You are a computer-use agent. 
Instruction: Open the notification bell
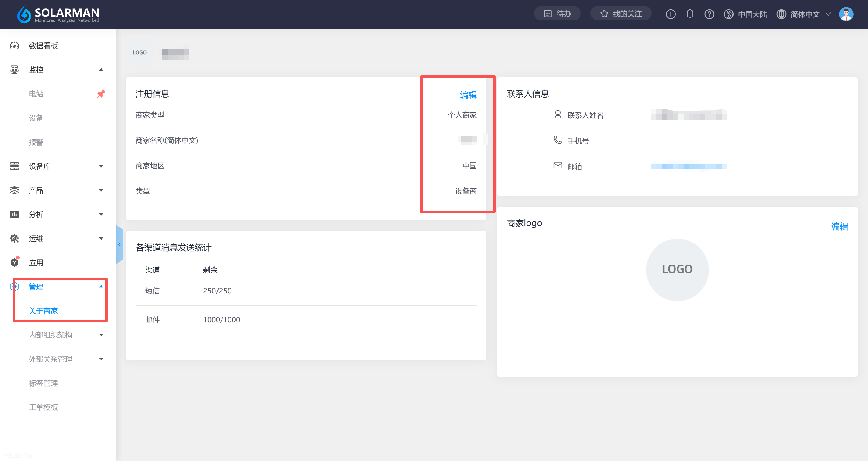tap(690, 14)
